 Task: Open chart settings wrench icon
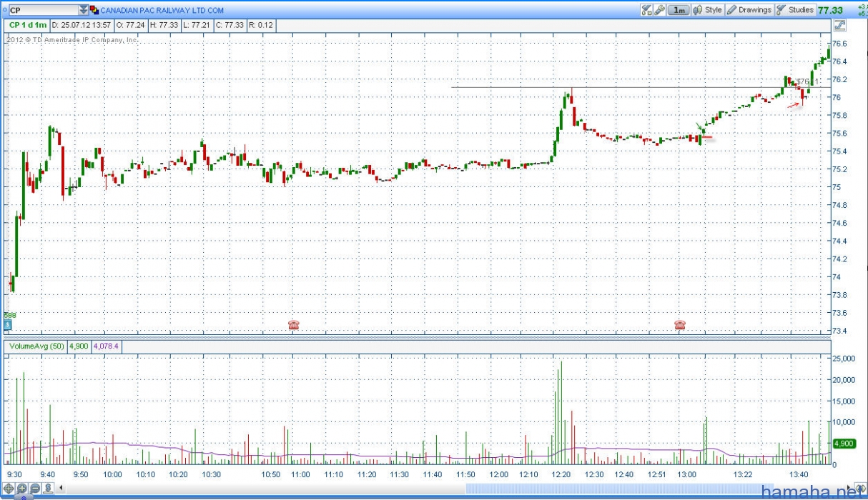[659, 10]
